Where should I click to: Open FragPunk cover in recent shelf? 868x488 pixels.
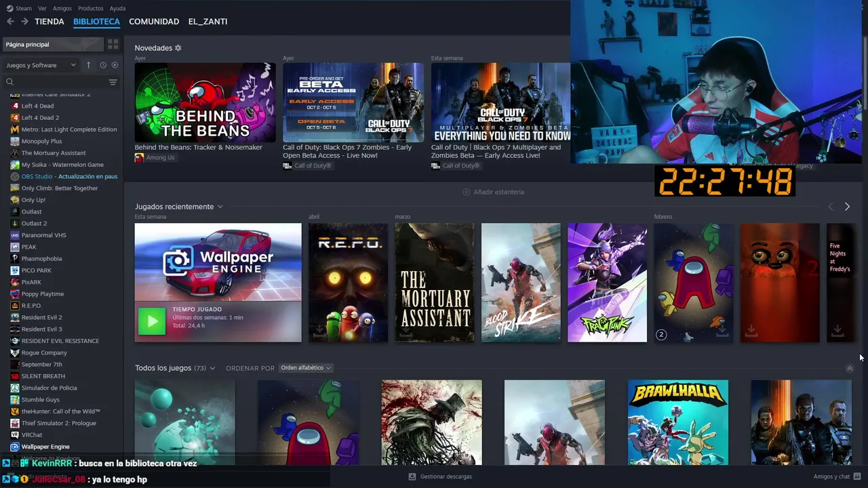pyautogui.click(x=607, y=283)
